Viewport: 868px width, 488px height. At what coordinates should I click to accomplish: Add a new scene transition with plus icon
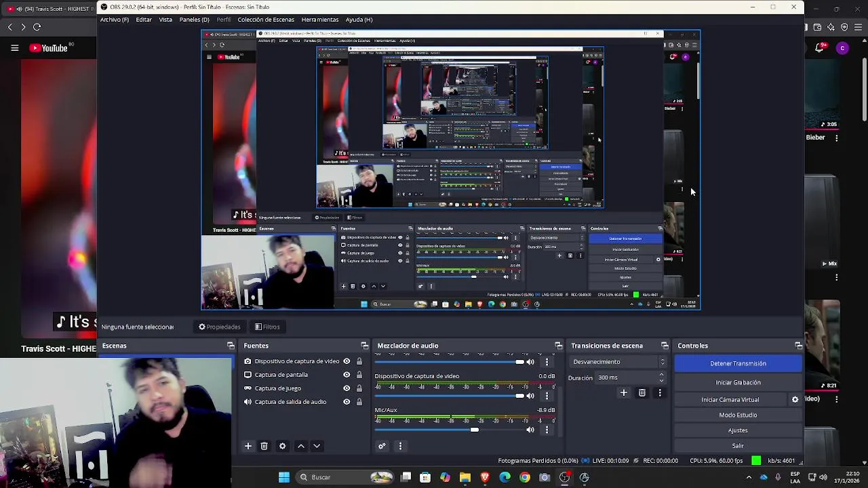(624, 392)
